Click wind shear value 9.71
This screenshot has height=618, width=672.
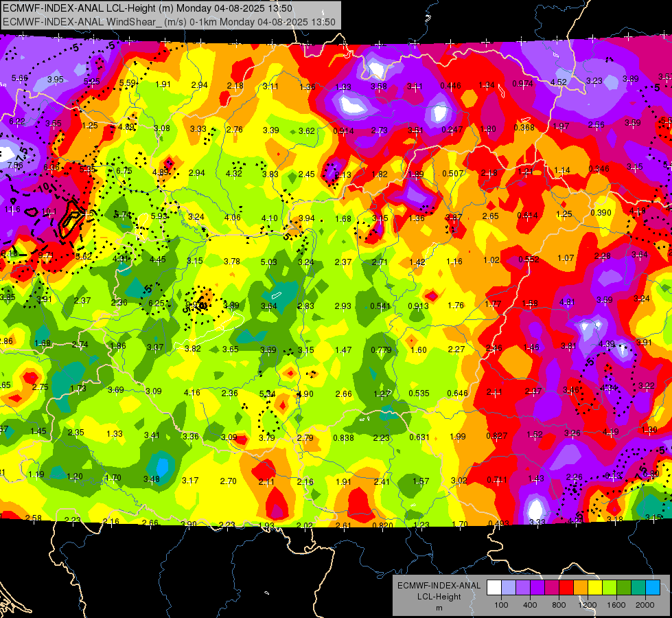click(x=46, y=255)
